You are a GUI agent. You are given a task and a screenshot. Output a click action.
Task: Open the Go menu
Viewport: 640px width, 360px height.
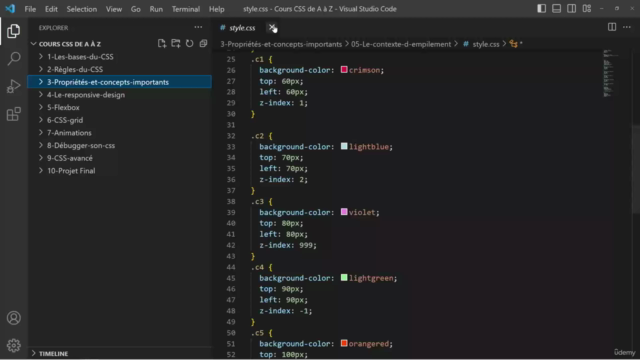[x=136, y=9]
